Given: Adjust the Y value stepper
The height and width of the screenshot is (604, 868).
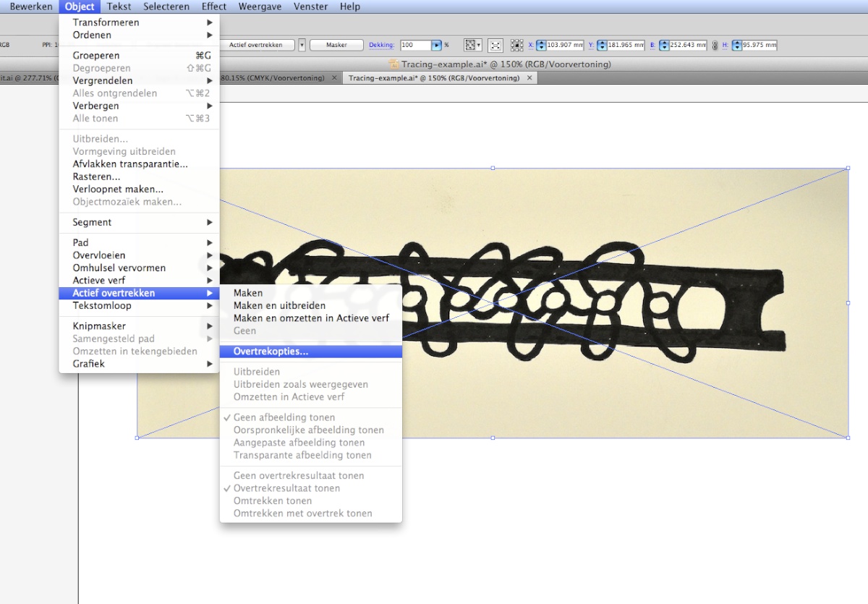Looking at the screenshot, I should pyautogui.click(x=601, y=45).
